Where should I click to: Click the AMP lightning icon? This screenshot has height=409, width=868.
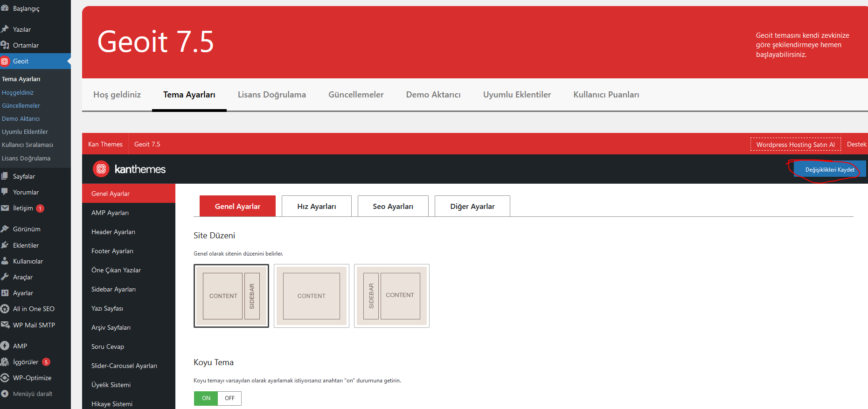pos(5,346)
